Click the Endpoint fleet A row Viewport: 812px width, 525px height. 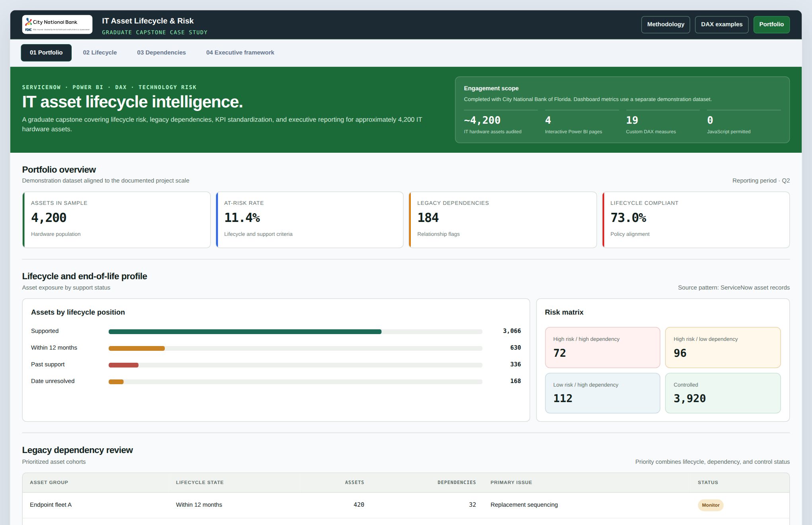406,505
